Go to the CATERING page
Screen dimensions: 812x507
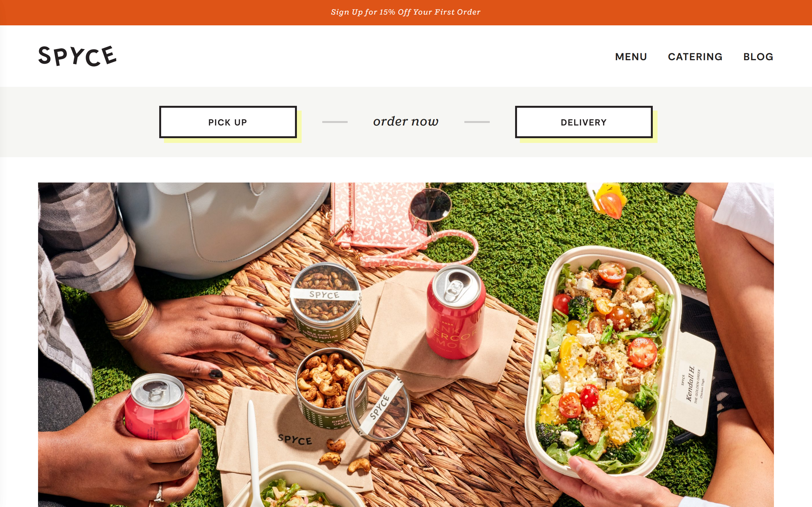click(x=695, y=57)
